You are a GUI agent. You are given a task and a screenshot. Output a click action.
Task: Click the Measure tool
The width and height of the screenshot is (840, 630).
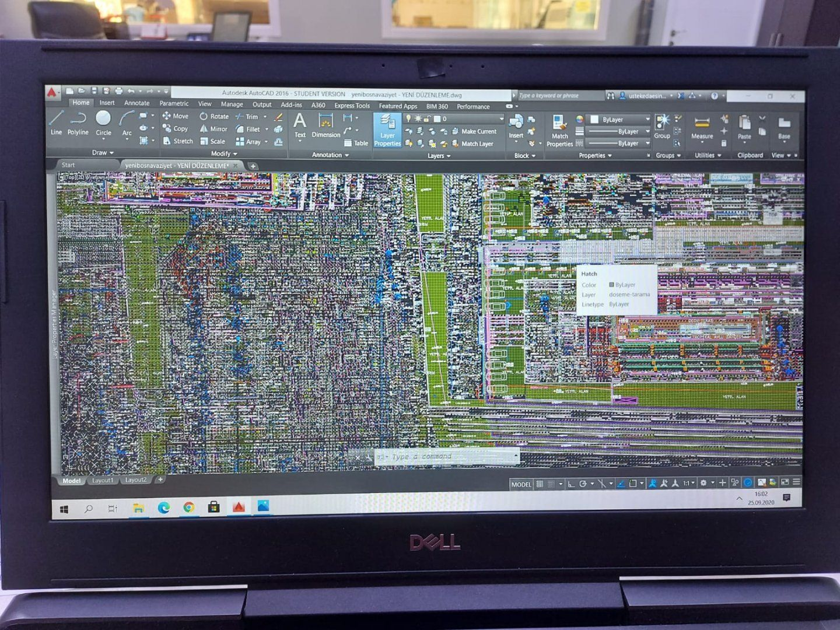[702, 128]
